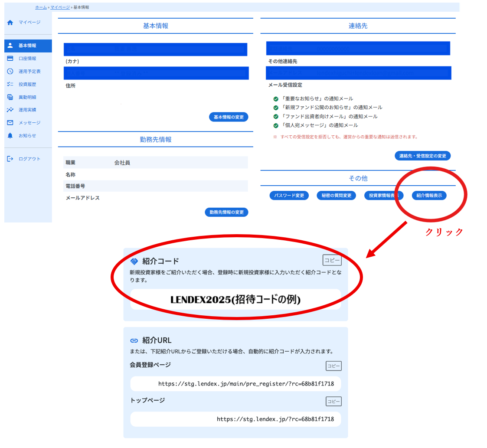Toggle the 個人宛メッセージ notification setting
Image resolution: width=487 pixels, height=448 pixels.
[276, 125]
